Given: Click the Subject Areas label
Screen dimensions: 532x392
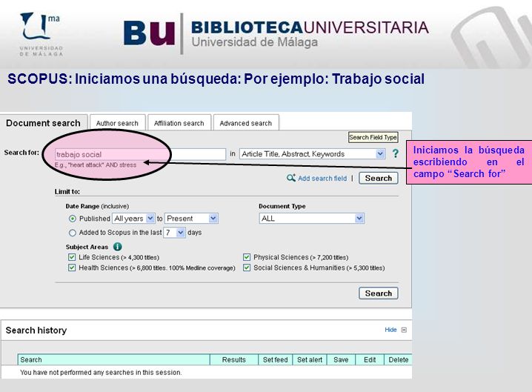Looking at the screenshot, I should 87,247.
